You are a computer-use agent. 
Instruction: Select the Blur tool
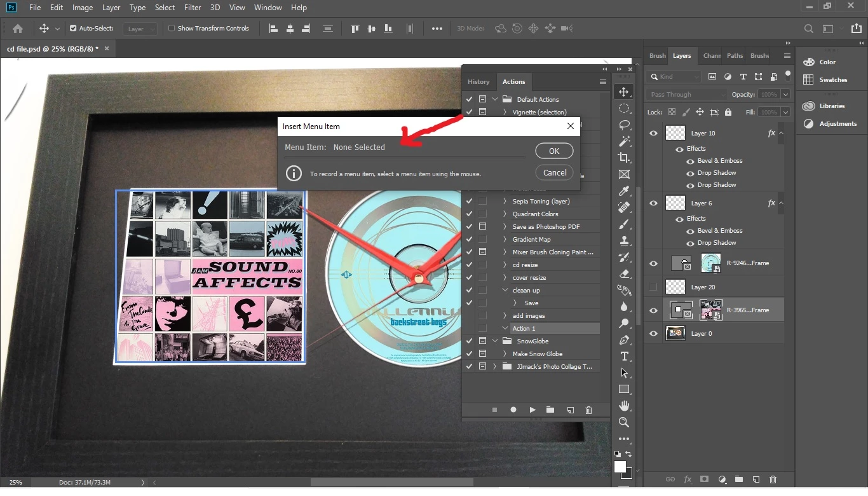click(x=624, y=307)
